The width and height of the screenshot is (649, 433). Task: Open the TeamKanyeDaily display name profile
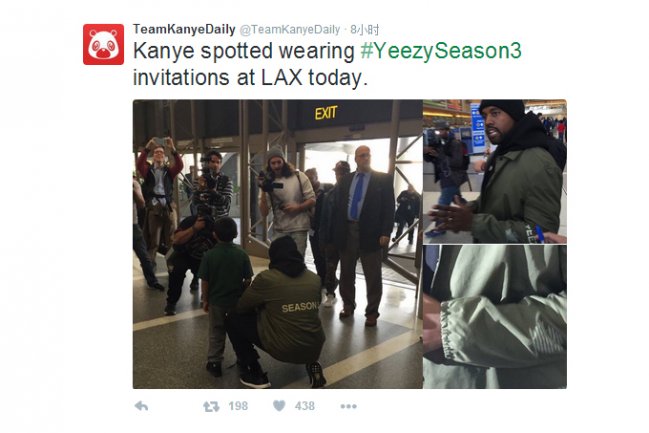click(184, 29)
